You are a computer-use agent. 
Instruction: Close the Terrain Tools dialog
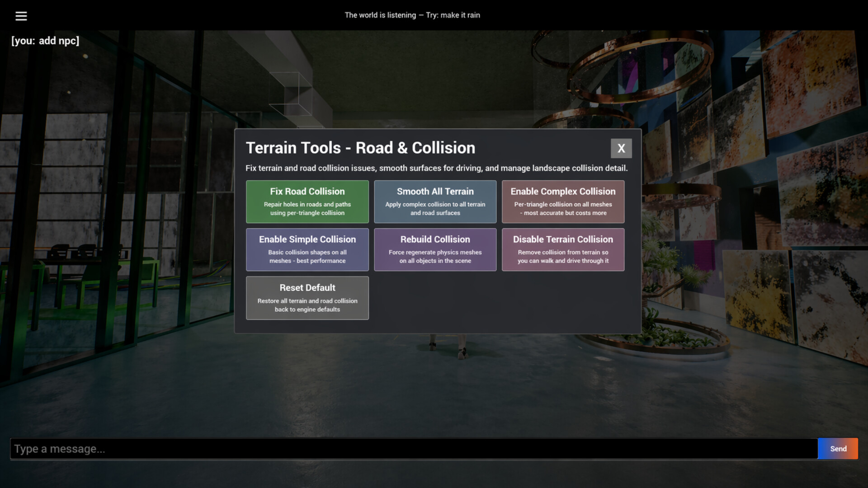coord(621,148)
